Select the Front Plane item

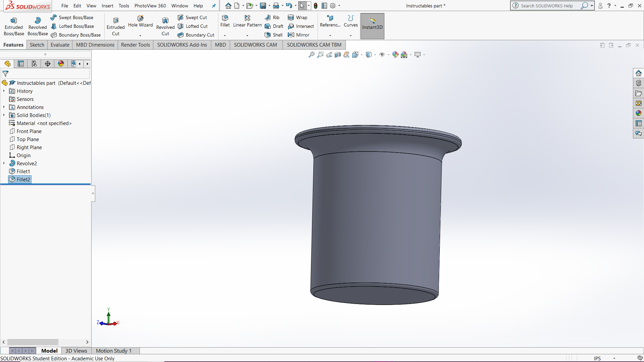coord(25,131)
